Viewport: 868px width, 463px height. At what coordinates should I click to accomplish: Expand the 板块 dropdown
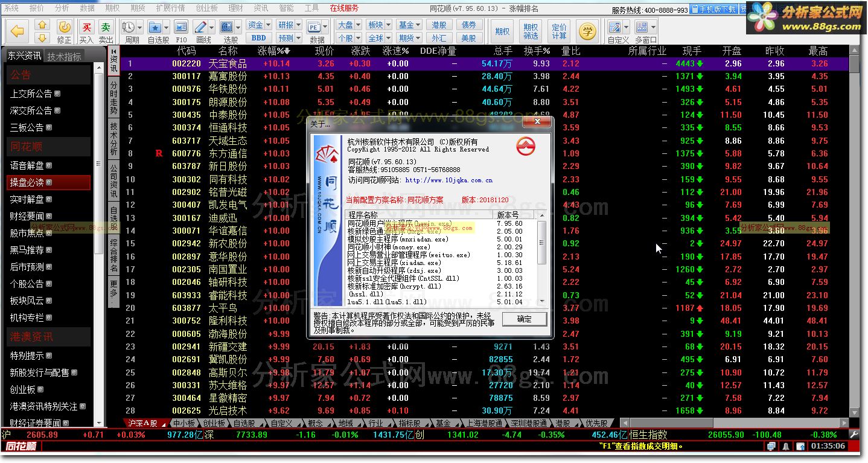[388, 25]
